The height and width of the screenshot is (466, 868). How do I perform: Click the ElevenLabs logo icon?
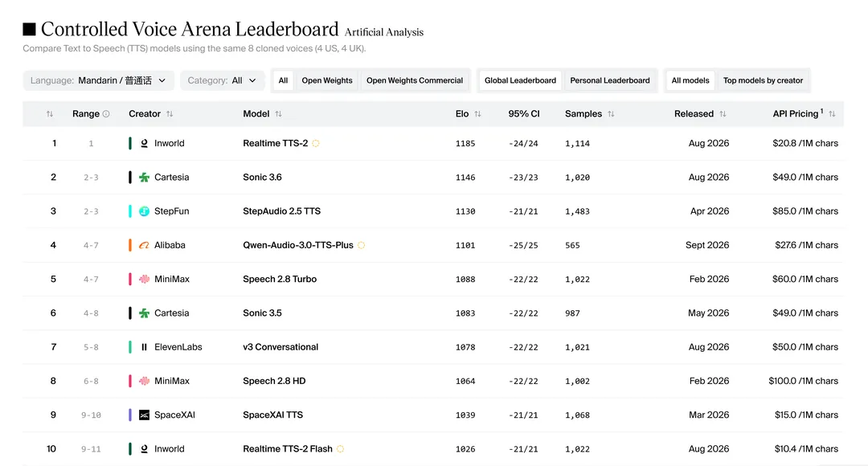pos(144,347)
